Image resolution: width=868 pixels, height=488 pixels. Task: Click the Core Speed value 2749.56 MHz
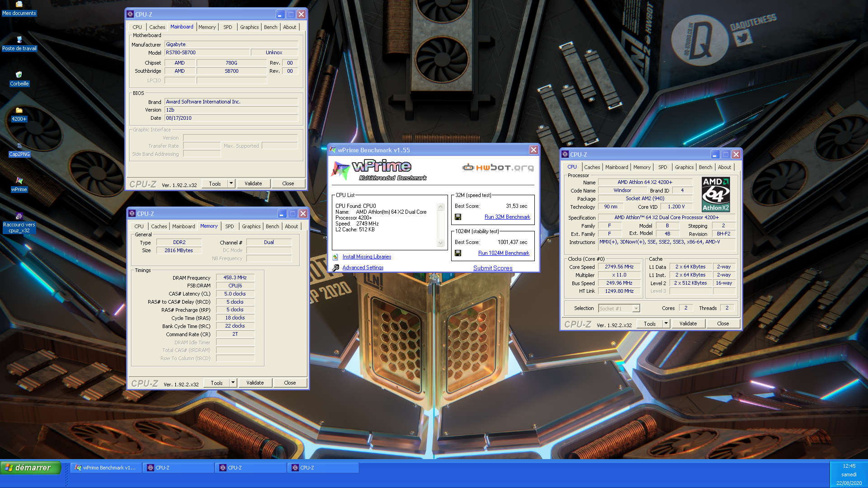point(619,267)
